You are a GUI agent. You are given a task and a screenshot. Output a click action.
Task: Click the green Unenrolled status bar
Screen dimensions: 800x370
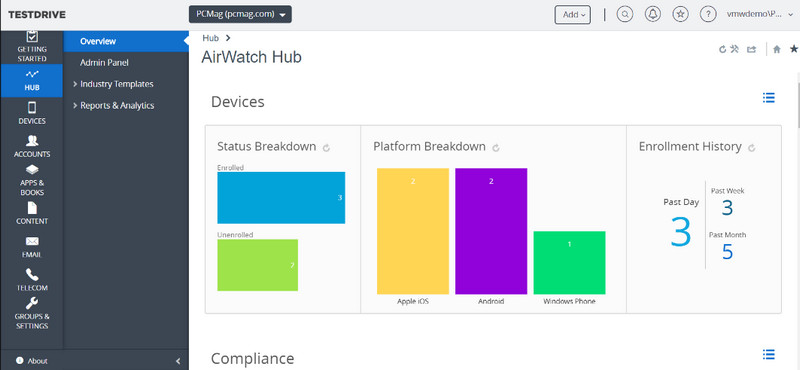(258, 265)
